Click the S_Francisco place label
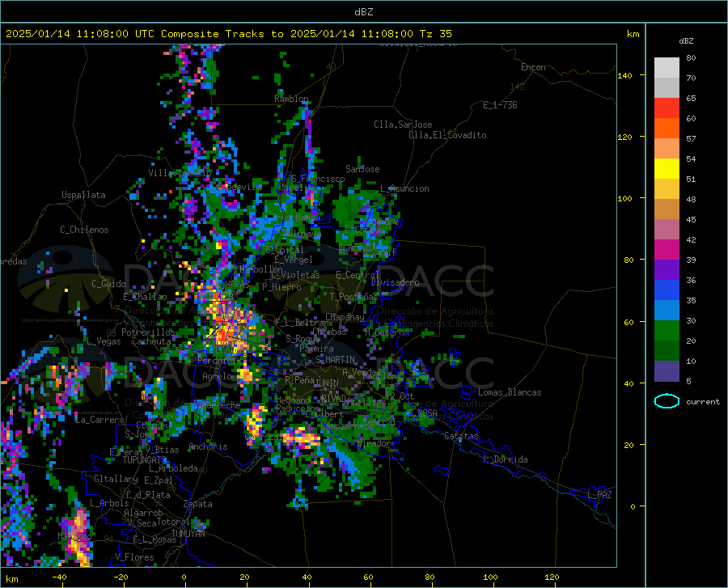 point(318,179)
